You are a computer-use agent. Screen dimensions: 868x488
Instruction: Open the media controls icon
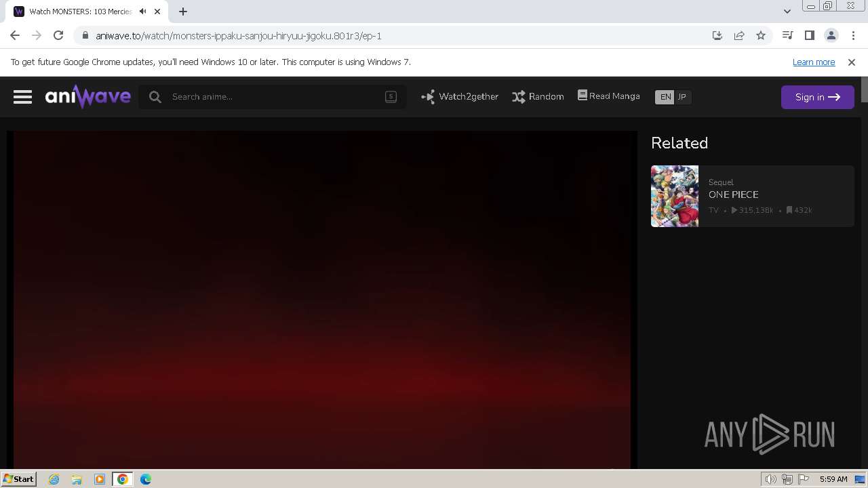pos(787,35)
